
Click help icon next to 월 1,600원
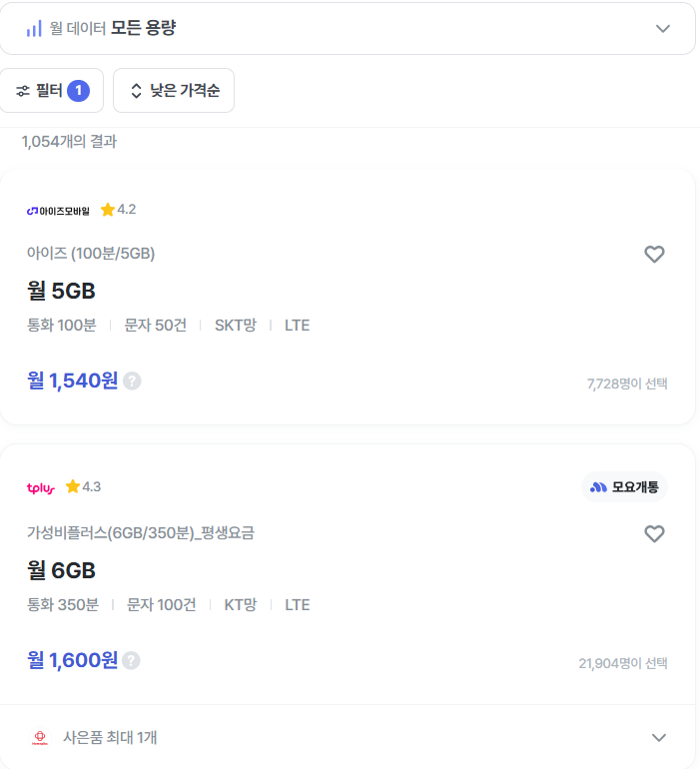(131, 660)
